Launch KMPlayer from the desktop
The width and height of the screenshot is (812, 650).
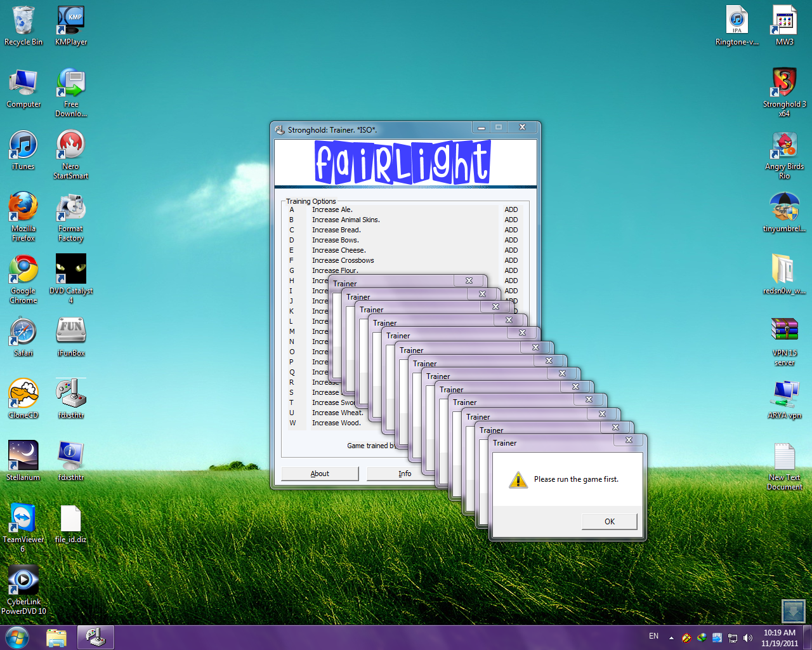(71, 25)
